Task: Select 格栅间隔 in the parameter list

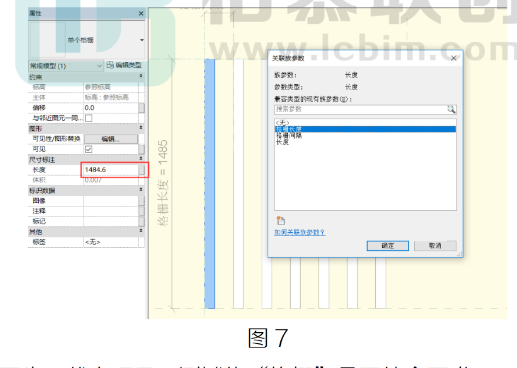Action: (x=365, y=135)
